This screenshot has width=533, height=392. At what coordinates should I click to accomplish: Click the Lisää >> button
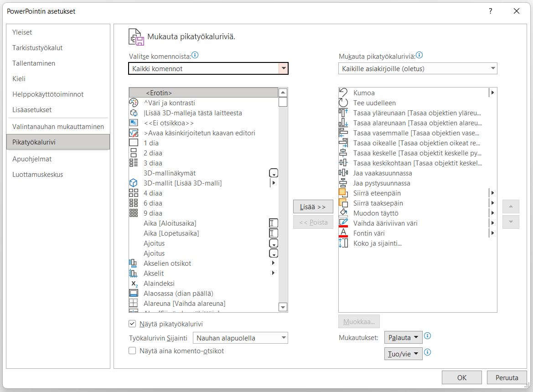coord(313,206)
